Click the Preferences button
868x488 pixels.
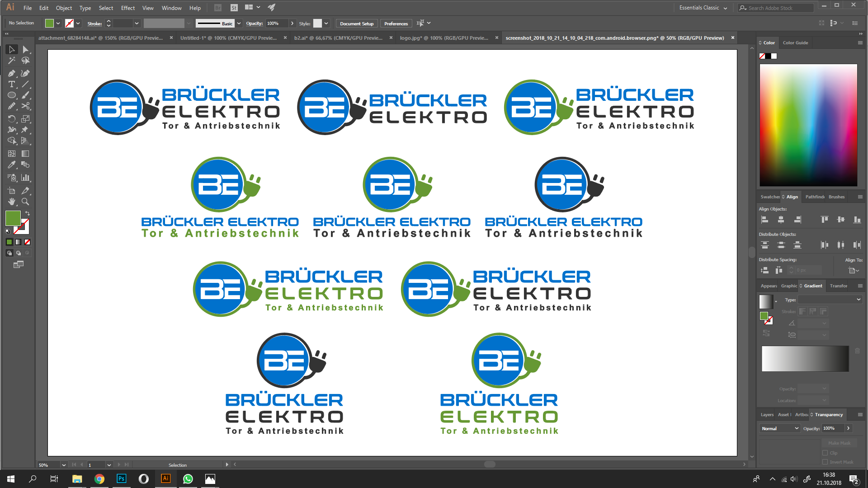tap(396, 23)
